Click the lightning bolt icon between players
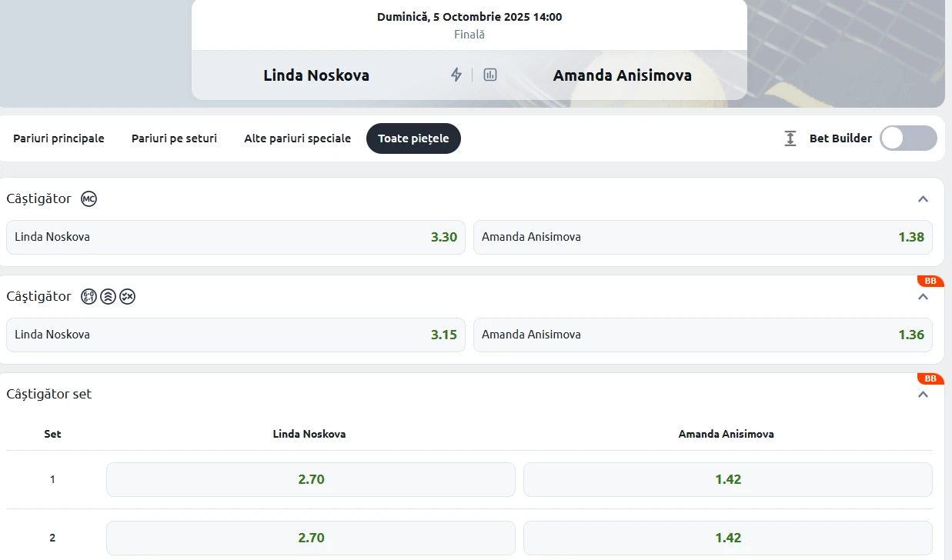 pos(456,75)
